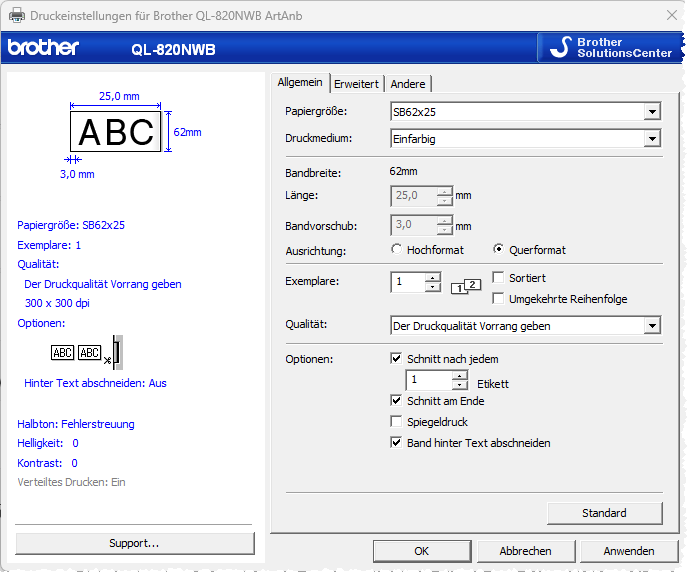This screenshot has width=688, height=572.
Task: Switch to the Andere tab
Action: 408,84
